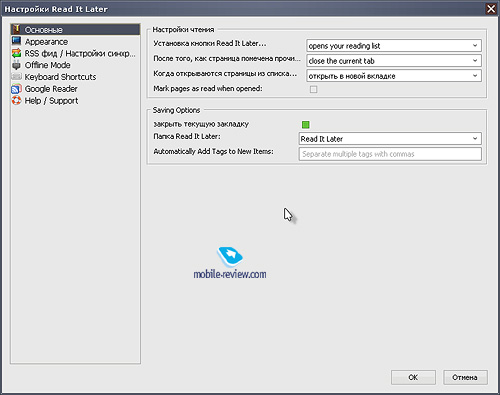The height and width of the screenshot is (395, 500).
Task: Click the Google Reader icon
Action: [16, 89]
